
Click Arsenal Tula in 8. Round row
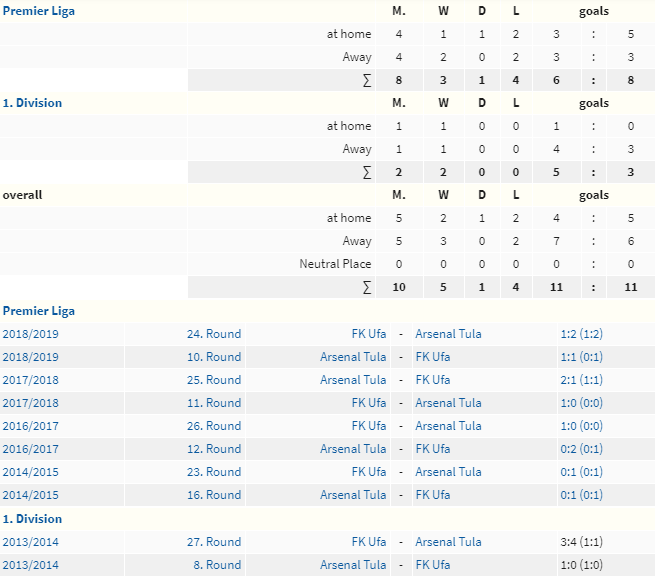tap(353, 565)
